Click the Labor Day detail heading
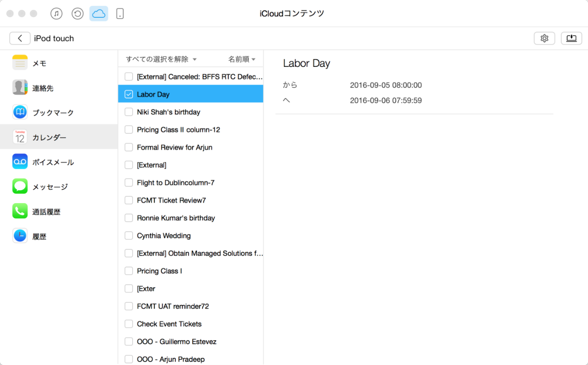This screenshot has height=365, width=588. coord(306,64)
